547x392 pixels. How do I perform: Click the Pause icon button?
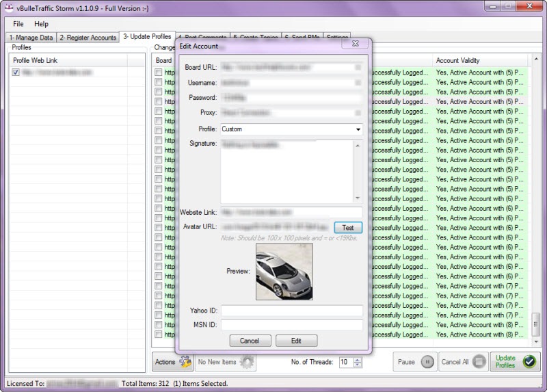click(427, 362)
